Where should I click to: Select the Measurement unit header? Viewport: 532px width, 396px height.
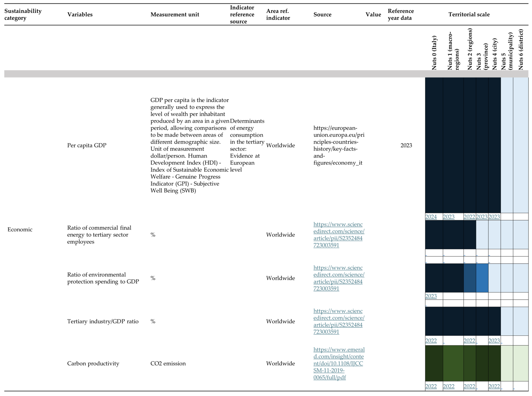tap(175, 14)
